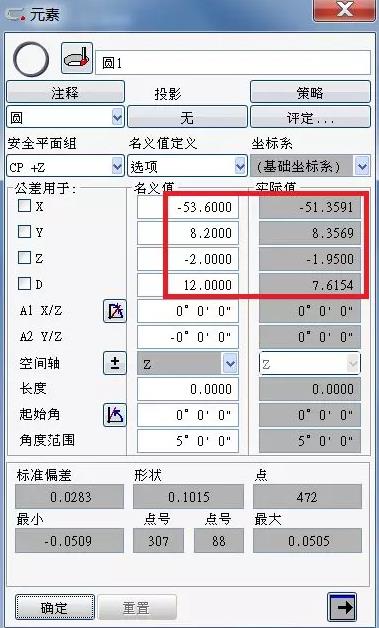This screenshot has width=379, height=628.
Task: Click actual 长度 value 0.0000
Action: [x=310, y=389]
